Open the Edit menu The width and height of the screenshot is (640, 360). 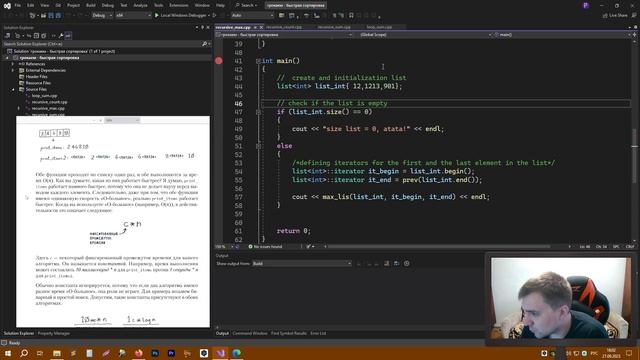(31, 5)
